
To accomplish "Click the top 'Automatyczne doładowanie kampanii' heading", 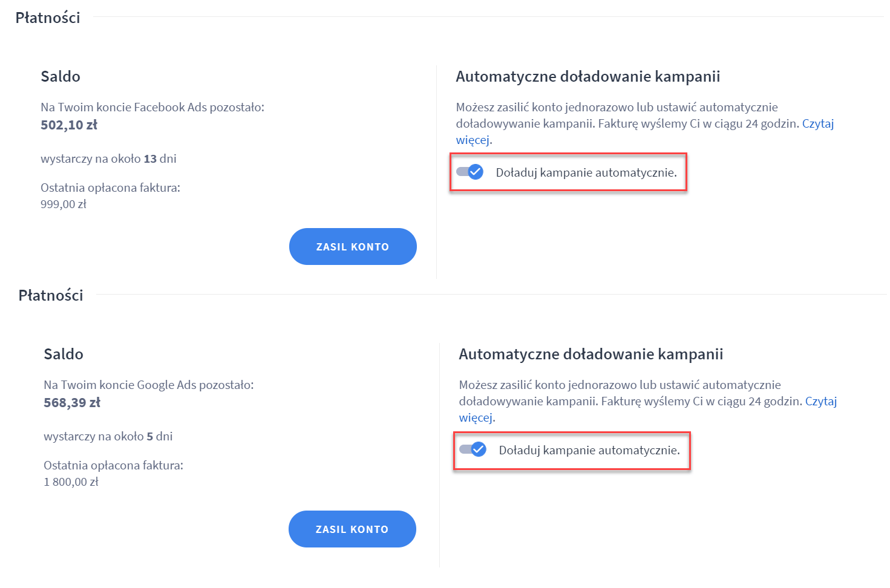I will pos(587,77).
